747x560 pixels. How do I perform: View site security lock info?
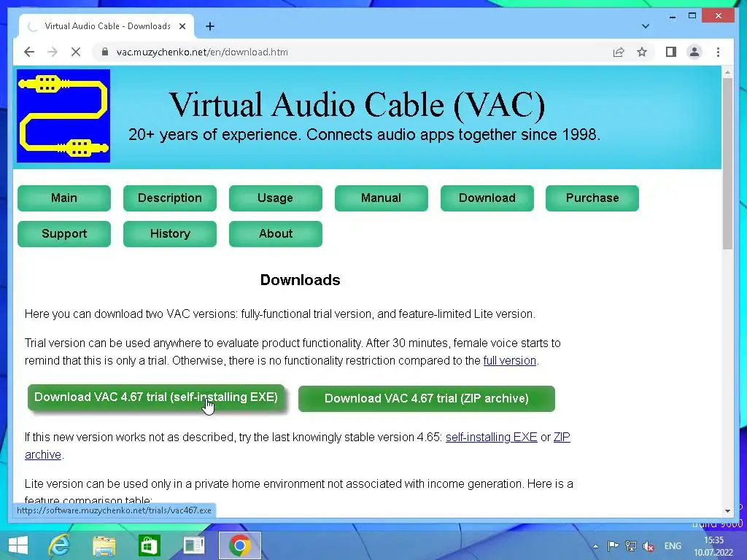point(105,52)
